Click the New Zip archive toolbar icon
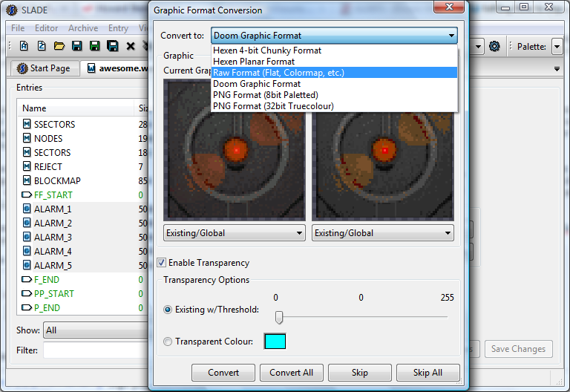 [x=42, y=46]
